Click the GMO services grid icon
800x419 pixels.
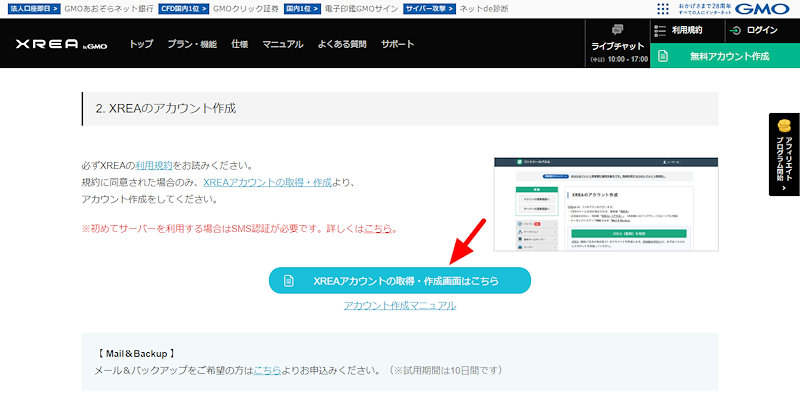662,8
